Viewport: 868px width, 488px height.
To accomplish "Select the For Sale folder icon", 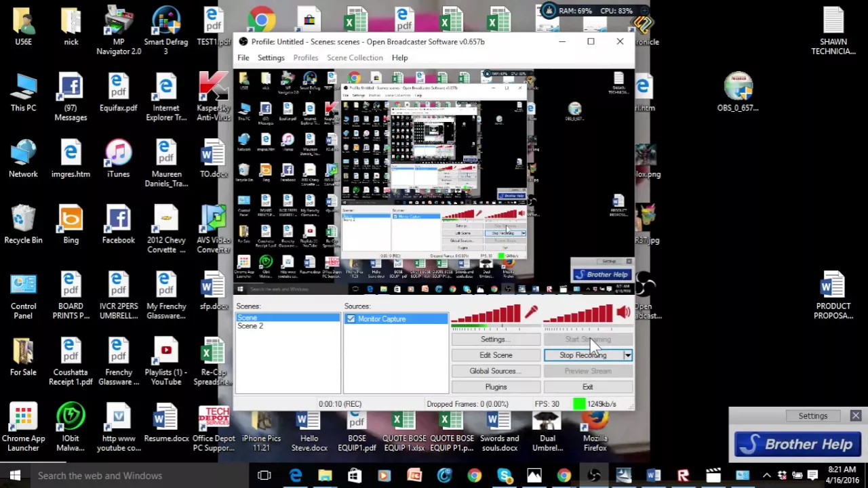I will [x=23, y=357].
